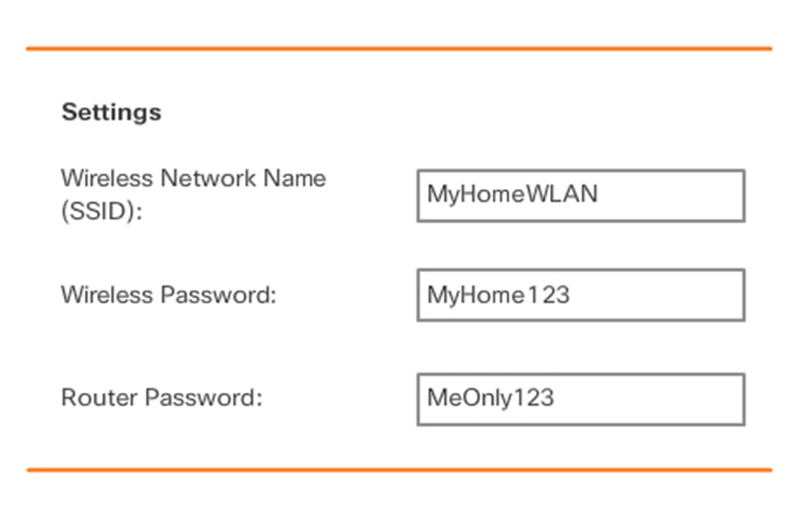The width and height of the screenshot is (812, 524).
Task: Focus the Wireless Password text box
Action: (580, 295)
